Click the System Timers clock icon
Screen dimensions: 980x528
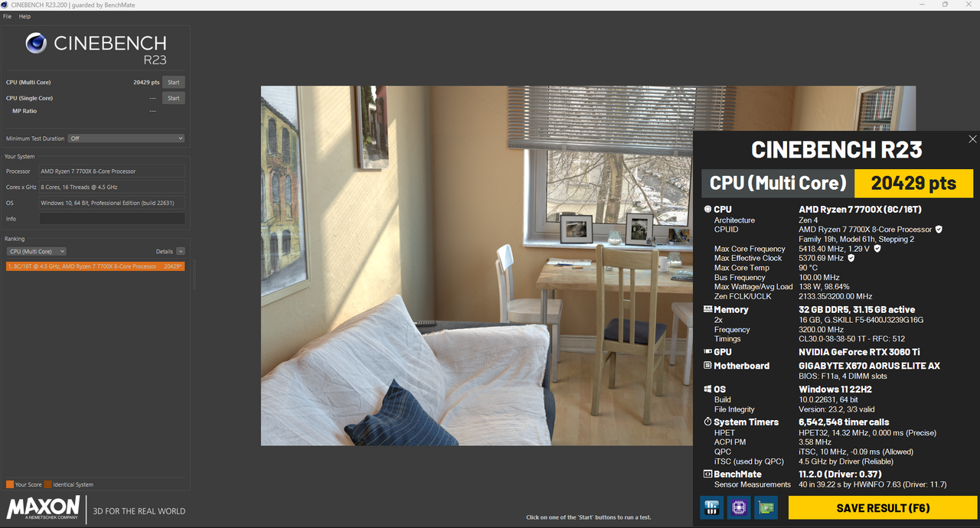tap(707, 422)
